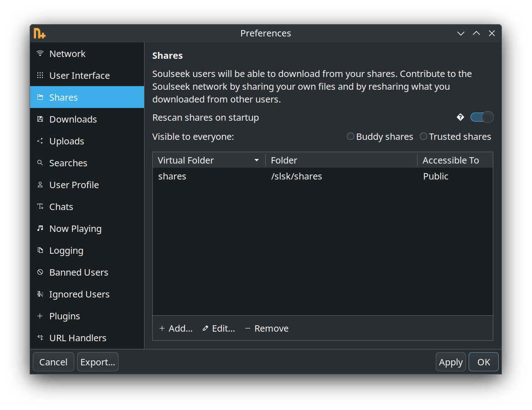
Task: Sort by Virtual Folder column header
Action: click(x=209, y=160)
